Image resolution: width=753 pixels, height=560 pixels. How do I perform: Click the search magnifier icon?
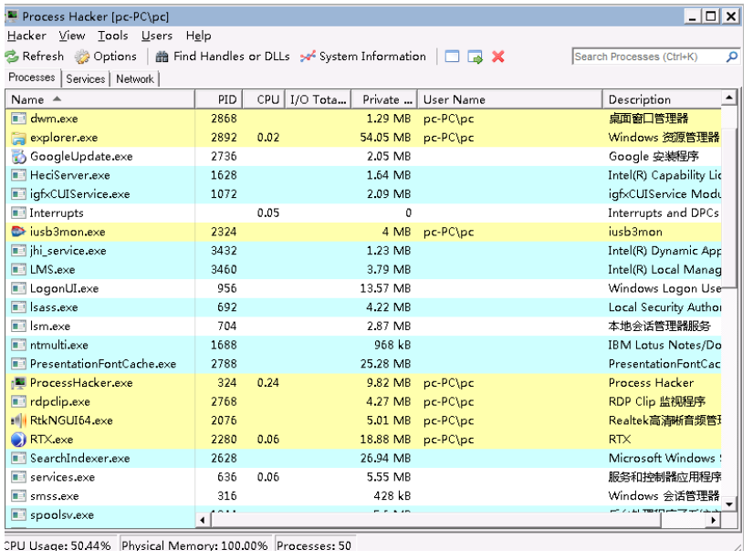tap(732, 57)
